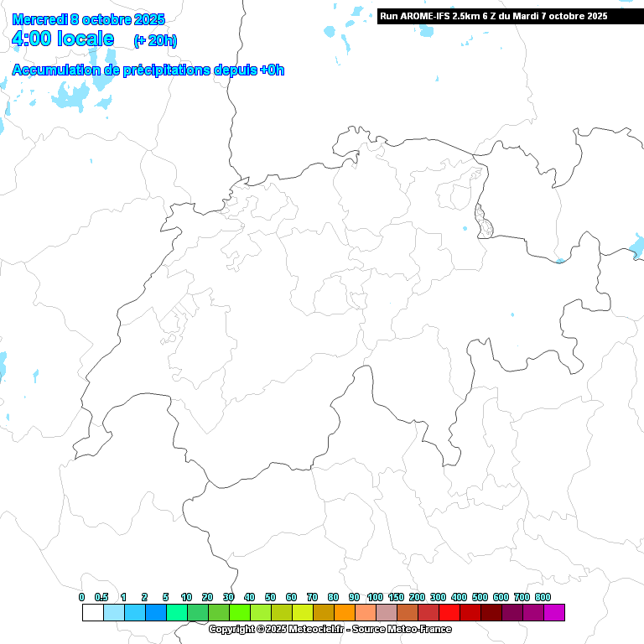Select the pinkish 100 mm legend swatch
The image size is (644, 644).
[387, 613]
